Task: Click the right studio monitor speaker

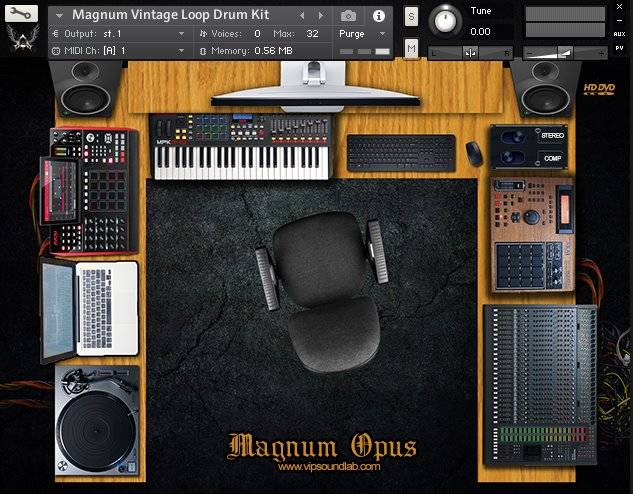Action: [546, 88]
